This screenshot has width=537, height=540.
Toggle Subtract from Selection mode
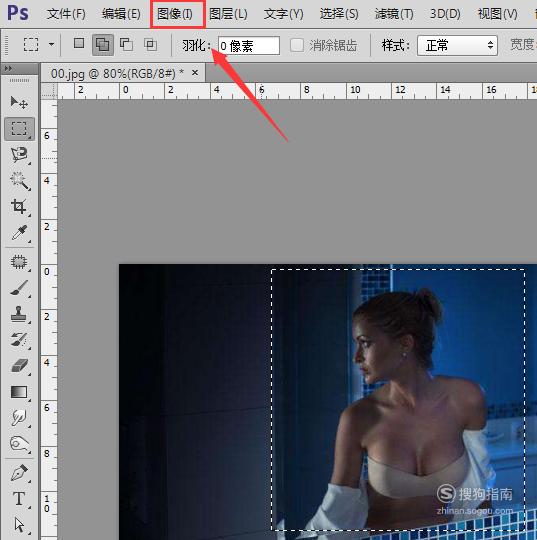(x=126, y=45)
